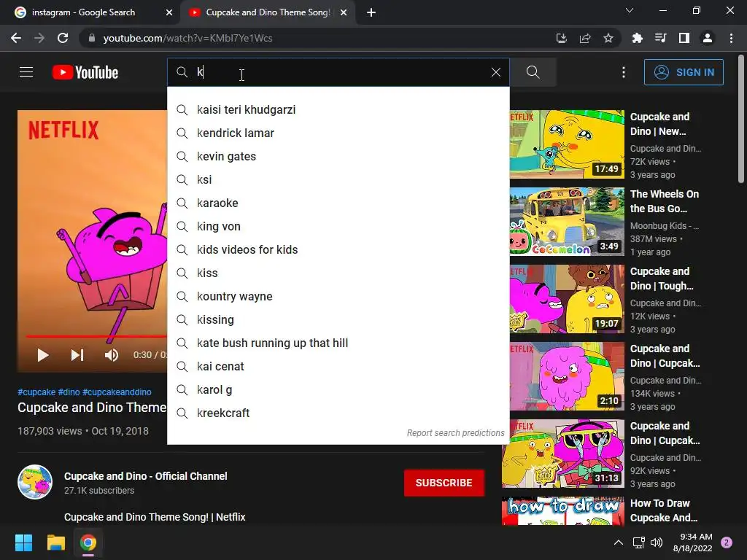Image resolution: width=747 pixels, height=560 pixels.
Task: Select suggestion "kevin gates"
Action: pyautogui.click(x=338, y=156)
